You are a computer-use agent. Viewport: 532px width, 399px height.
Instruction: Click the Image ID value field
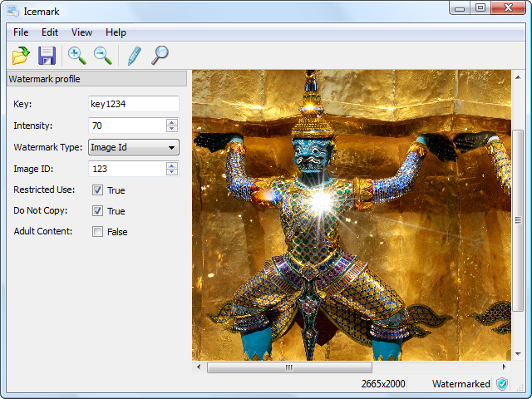coord(127,169)
